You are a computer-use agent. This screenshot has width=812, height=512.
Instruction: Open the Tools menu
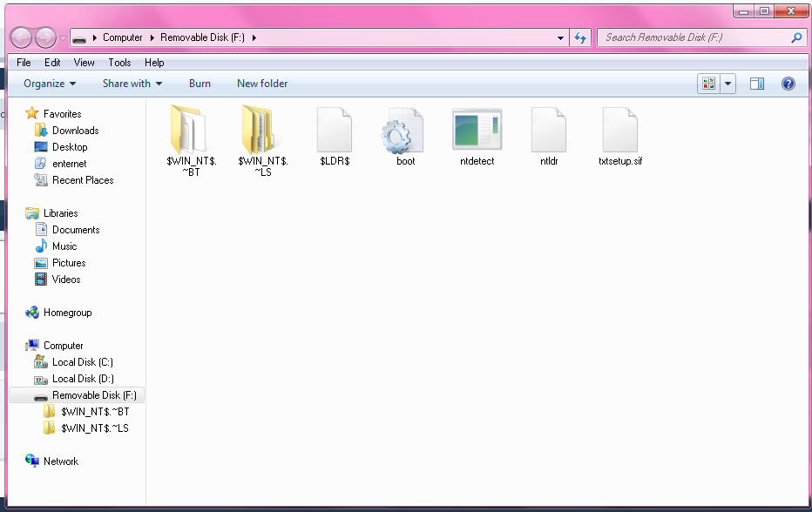point(119,63)
